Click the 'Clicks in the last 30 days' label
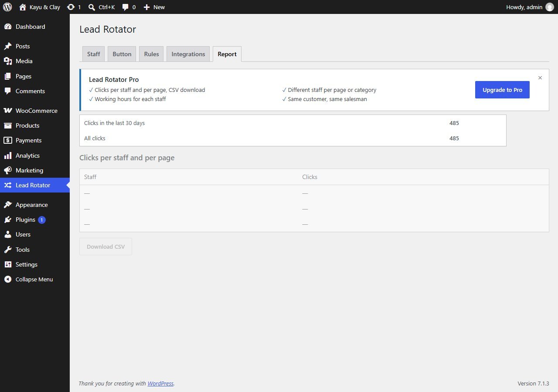The height and width of the screenshot is (392, 558). 114,123
